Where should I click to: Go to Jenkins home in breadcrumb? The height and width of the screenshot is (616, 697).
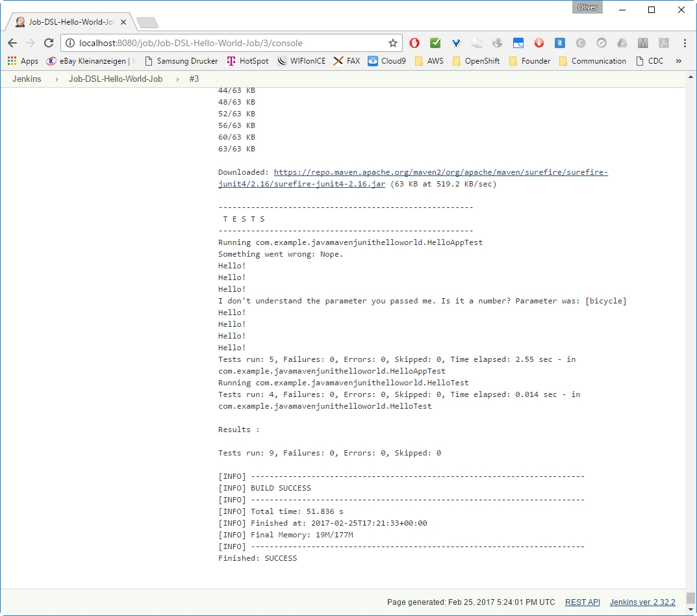27,79
